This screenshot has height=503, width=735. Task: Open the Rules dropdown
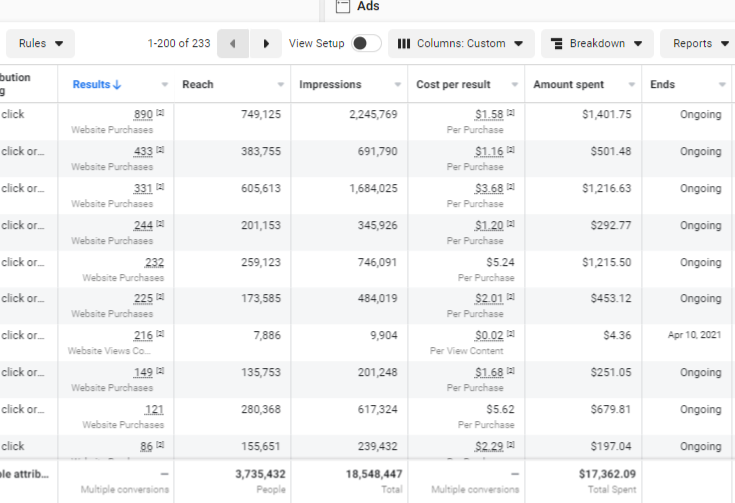point(40,44)
